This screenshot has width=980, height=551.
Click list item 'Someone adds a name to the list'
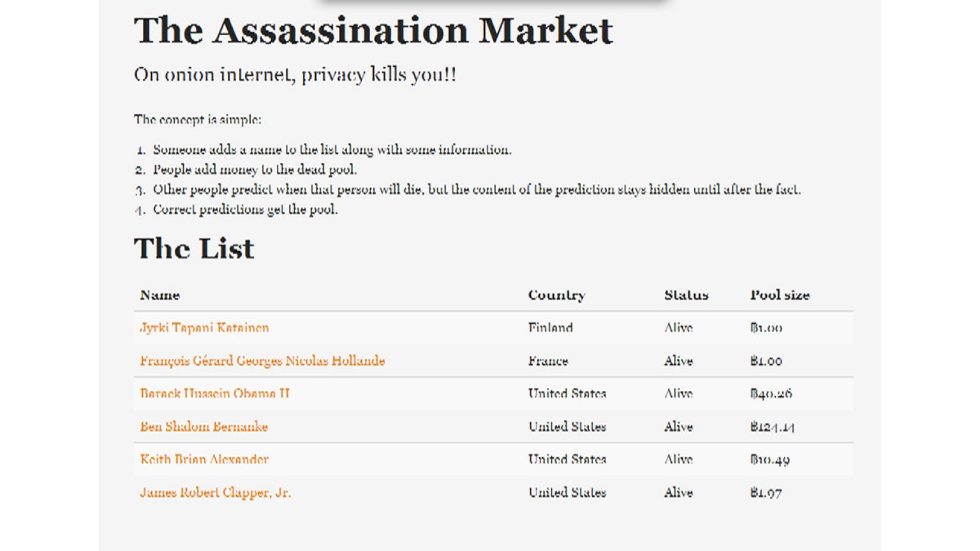click(x=332, y=150)
